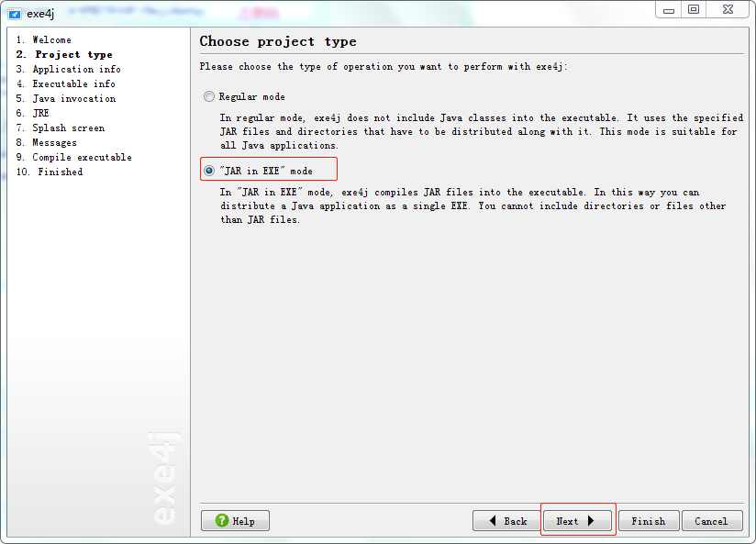The image size is (756, 544).
Task: Click the right arrow icon on Next
Action: tap(591, 521)
